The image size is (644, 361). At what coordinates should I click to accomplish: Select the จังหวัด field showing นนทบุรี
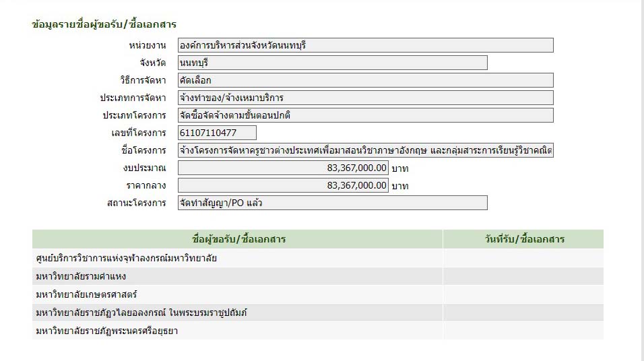(x=332, y=63)
